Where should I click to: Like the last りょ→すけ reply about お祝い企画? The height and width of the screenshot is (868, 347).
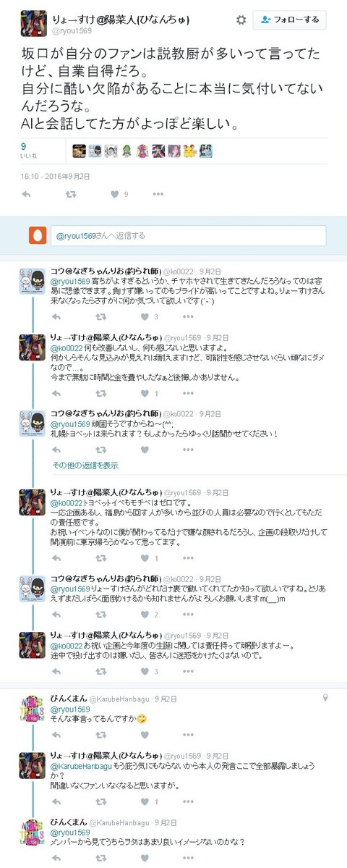(x=149, y=671)
